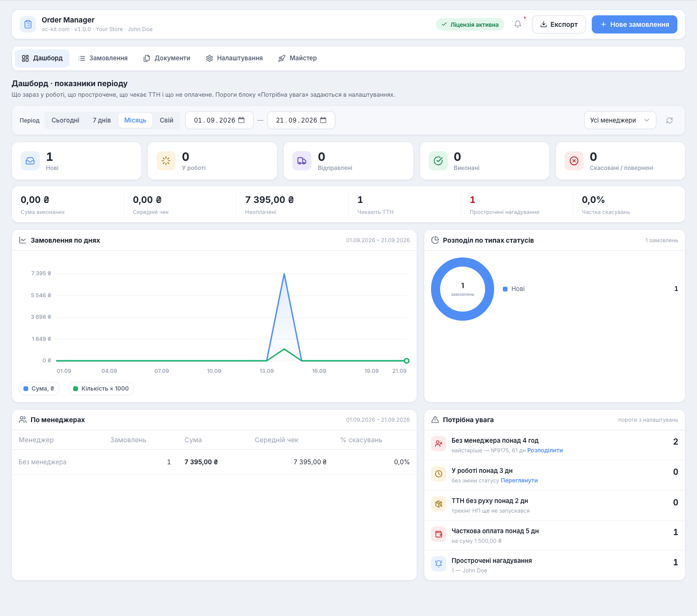
Task: Click the spinner icon on the У роботі card
Action: click(x=166, y=161)
